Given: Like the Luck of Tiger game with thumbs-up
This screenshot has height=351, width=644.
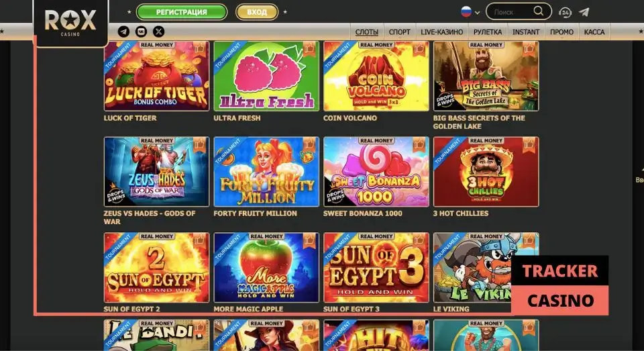Looking at the screenshot, I should [200, 49].
